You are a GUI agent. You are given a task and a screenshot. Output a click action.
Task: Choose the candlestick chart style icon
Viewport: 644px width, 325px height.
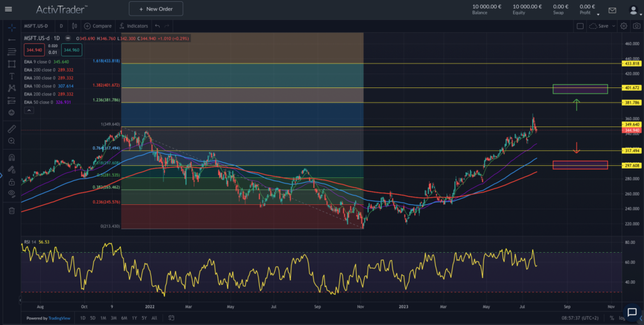pos(74,26)
